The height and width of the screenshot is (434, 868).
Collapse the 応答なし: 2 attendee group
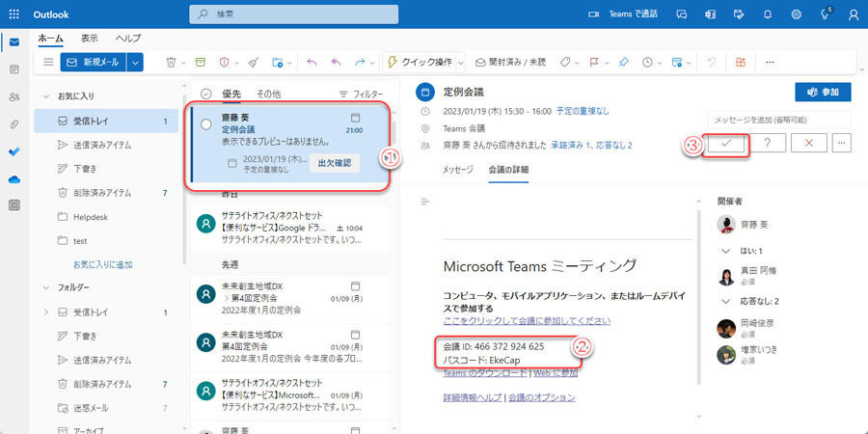click(725, 302)
